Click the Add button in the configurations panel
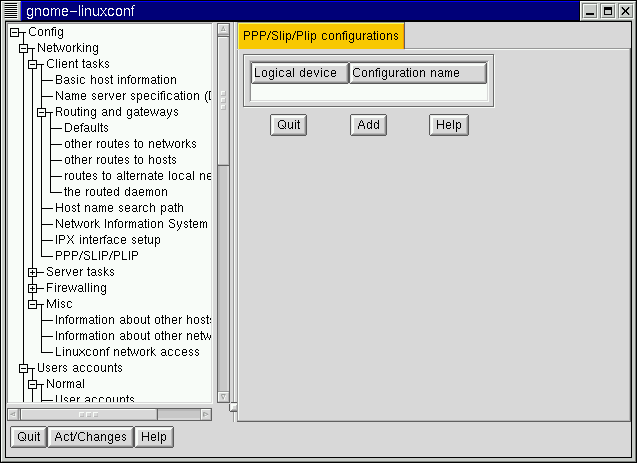The height and width of the screenshot is (463, 637). [x=368, y=125]
